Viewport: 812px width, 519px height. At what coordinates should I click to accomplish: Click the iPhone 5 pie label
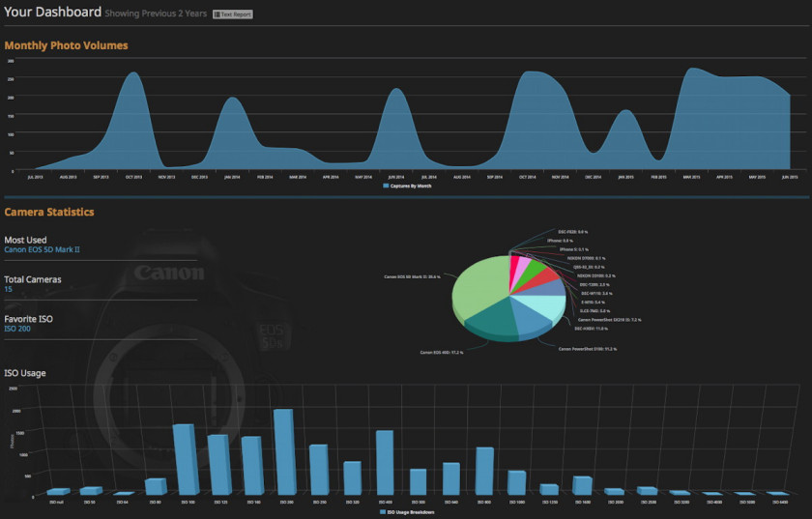click(574, 249)
